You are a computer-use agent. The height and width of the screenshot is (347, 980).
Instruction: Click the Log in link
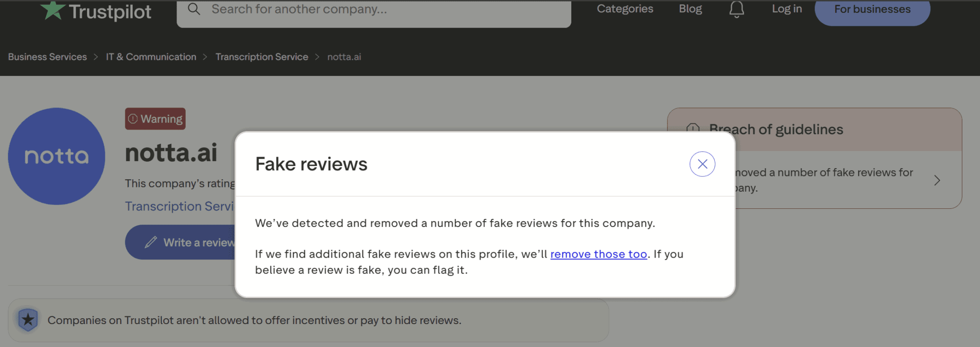point(787,9)
